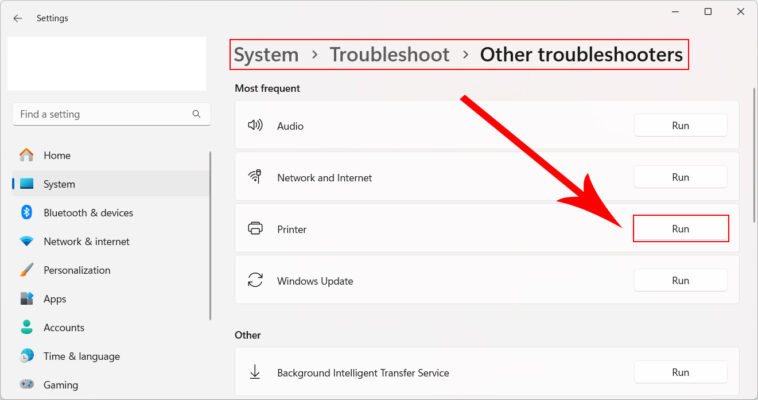Click the Personalization paintbrush icon

click(27, 270)
